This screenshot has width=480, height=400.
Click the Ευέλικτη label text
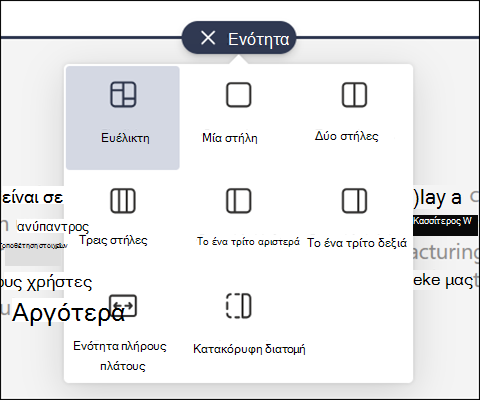pyautogui.click(x=125, y=138)
